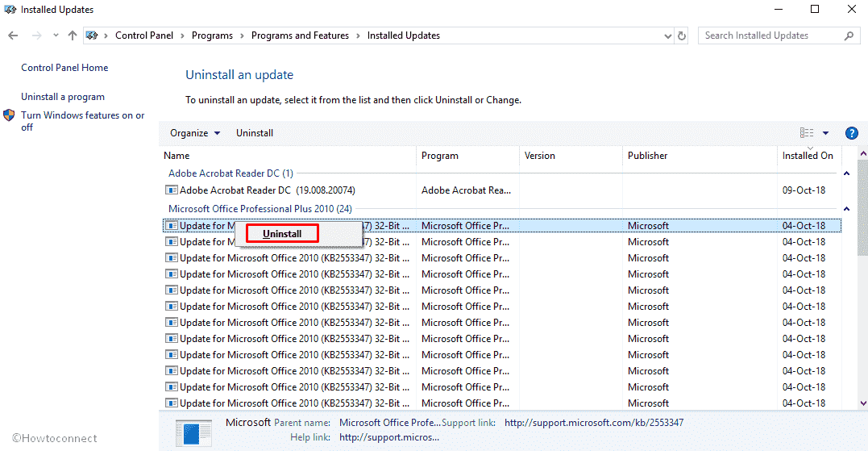Refresh the Installed Updates list
868x451 pixels.
pos(682,36)
